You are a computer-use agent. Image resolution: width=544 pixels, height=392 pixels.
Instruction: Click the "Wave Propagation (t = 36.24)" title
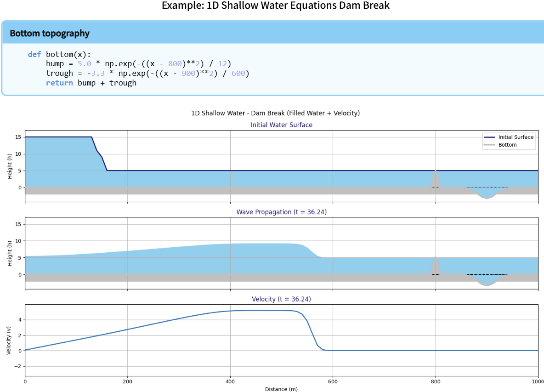(x=281, y=212)
